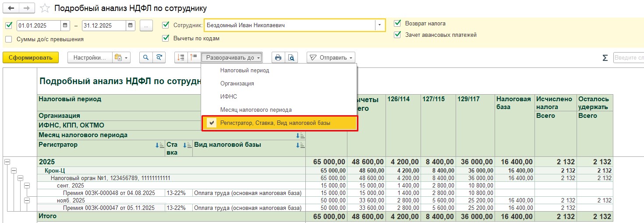Enable "Суммы до/с превышения" checkbox
This screenshot has width=644, height=223.
pyautogui.click(x=9, y=39)
